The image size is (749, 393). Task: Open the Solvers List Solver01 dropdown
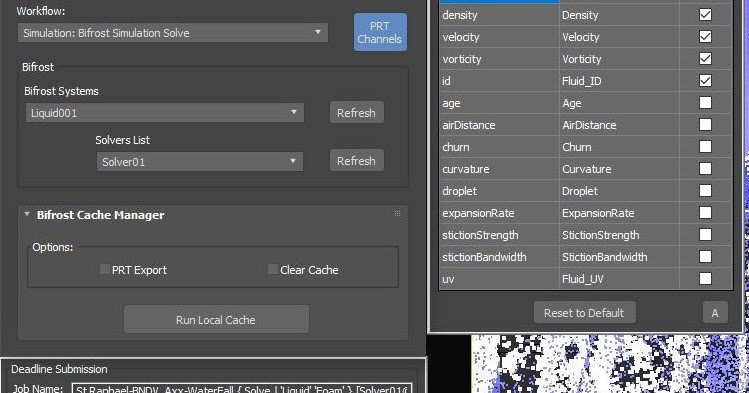200,161
